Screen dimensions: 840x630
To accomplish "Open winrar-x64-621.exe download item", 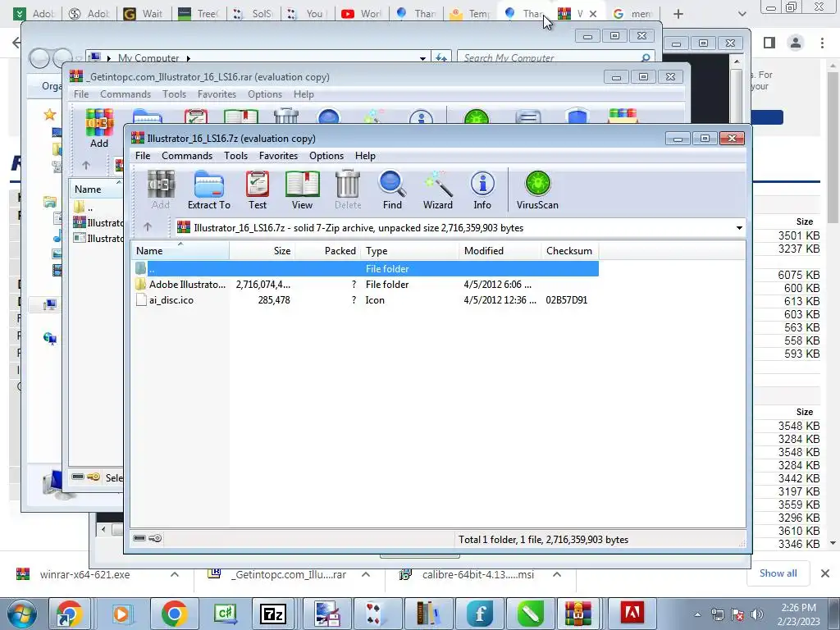I will click(x=84, y=574).
